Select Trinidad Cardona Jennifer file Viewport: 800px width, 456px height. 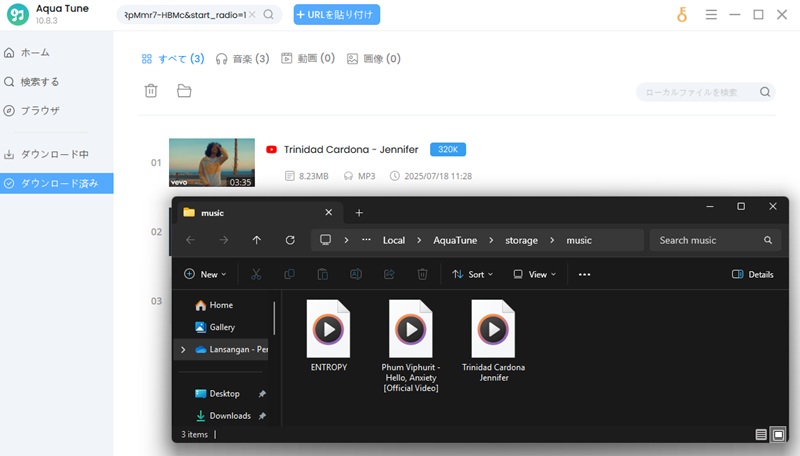493,341
